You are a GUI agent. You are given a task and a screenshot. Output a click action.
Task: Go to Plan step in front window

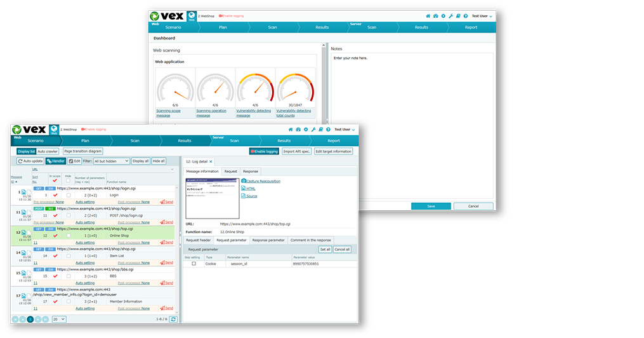pos(85,140)
